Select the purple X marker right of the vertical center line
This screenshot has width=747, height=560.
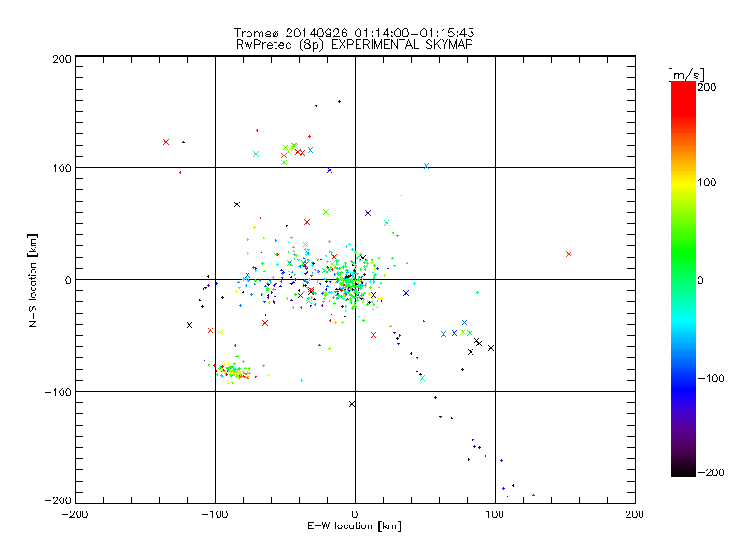368,213
